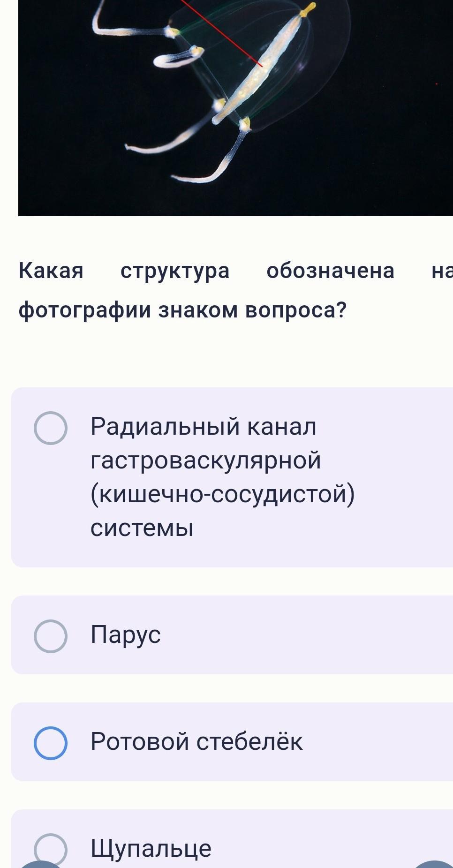The height and width of the screenshot is (868, 453).
Task: Pick the 'Щупальце' radio button
Action: (51, 849)
